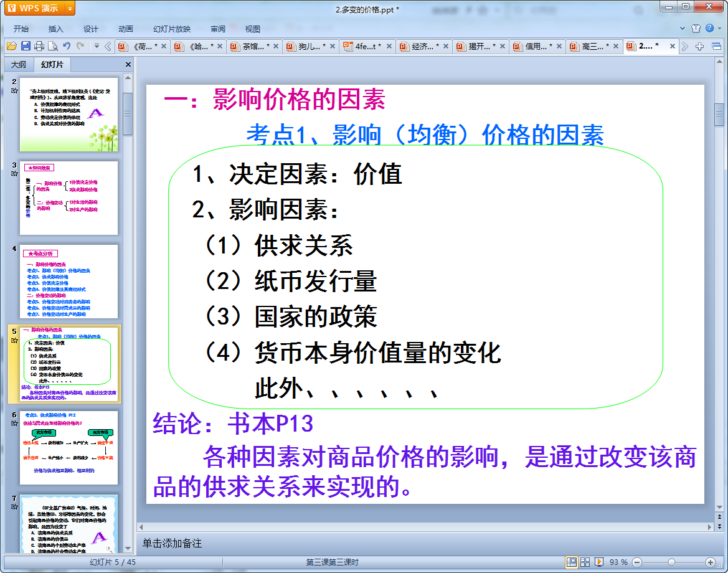The height and width of the screenshot is (573, 728).
Task: Print the presentation with the printer icon
Action: 39,46
